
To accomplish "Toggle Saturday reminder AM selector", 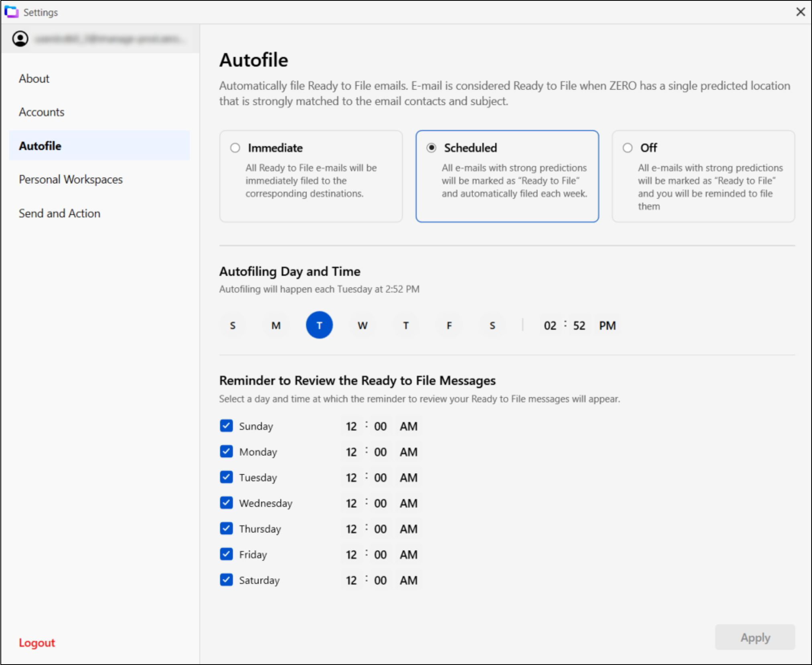I will [409, 580].
